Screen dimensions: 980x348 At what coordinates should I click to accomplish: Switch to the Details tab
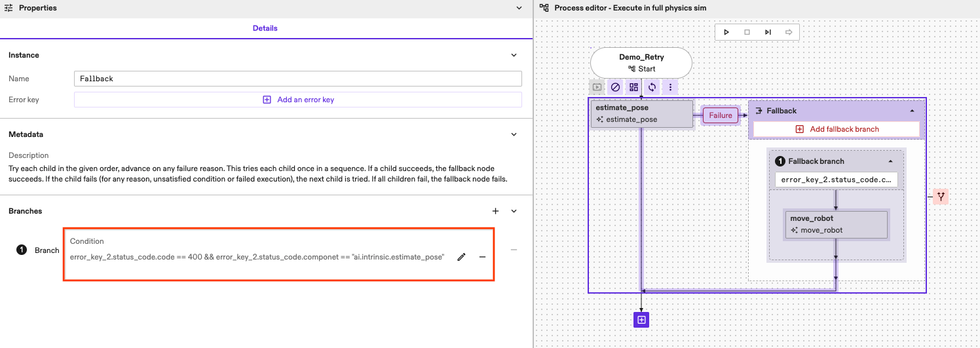click(265, 28)
